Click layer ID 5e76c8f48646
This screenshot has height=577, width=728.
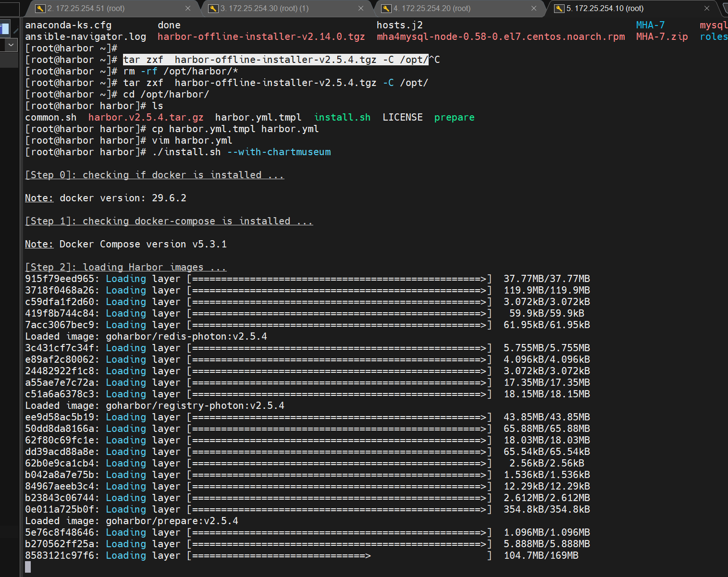60,532
